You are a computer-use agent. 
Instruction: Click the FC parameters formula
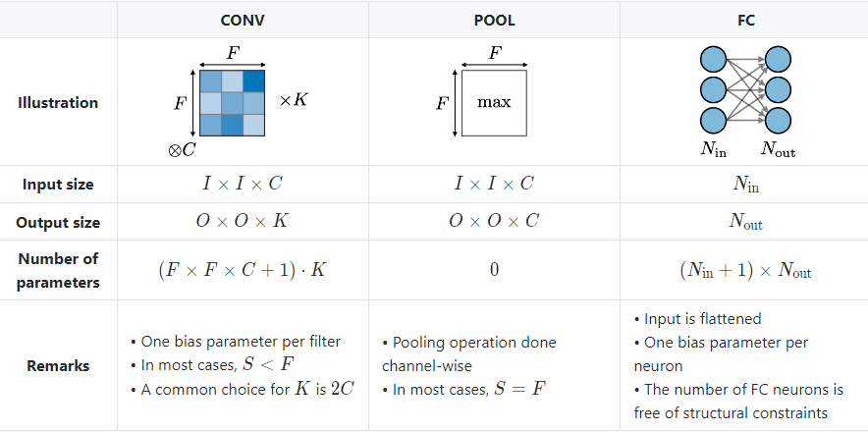point(746,271)
